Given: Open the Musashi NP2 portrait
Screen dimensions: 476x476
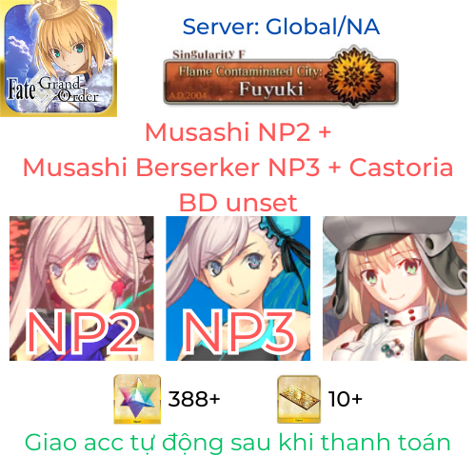Looking at the screenshot, I should click(82, 288).
